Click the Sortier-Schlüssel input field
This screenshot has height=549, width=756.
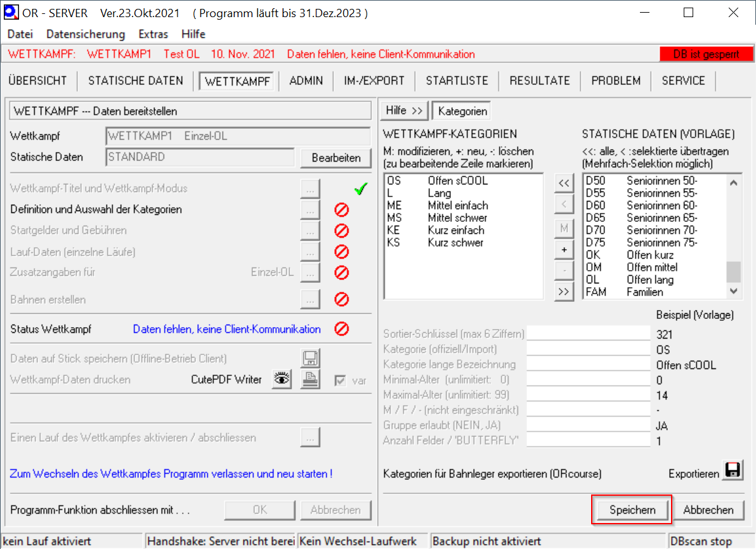click(589, 334)
